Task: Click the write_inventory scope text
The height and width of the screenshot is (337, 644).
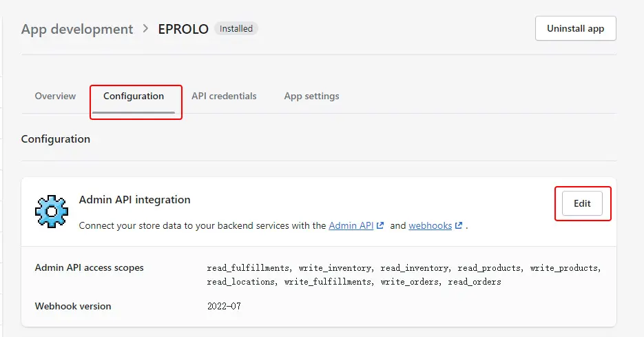Action: pyautogui.click(x=335, y=268)
